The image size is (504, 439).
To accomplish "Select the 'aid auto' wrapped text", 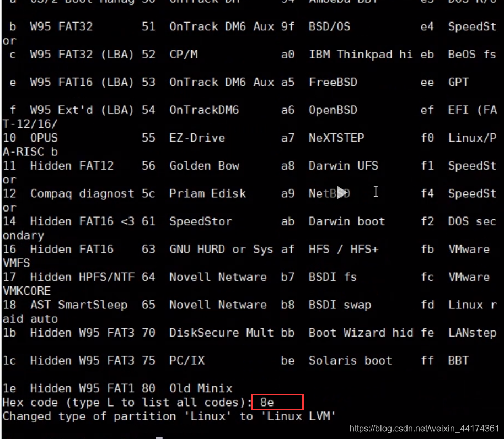I will point(30,319).
